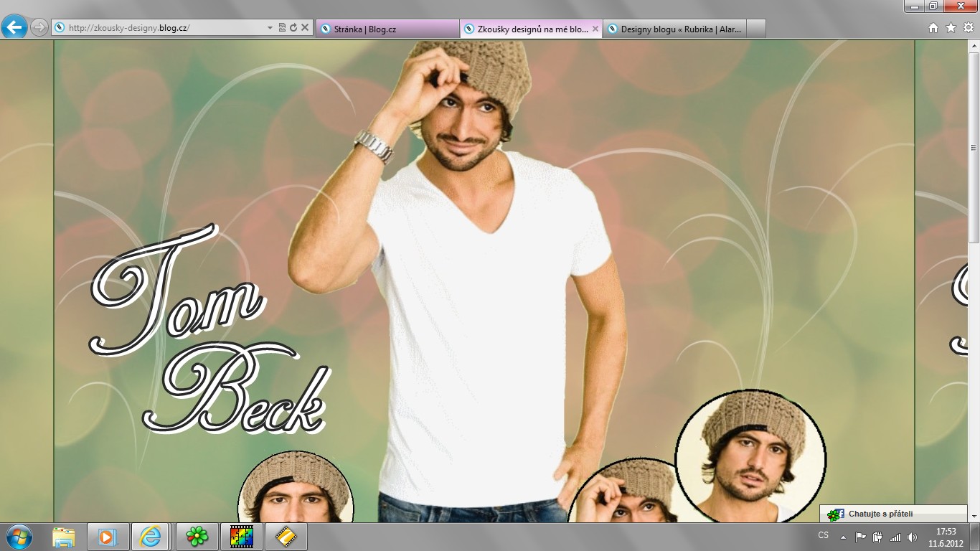The width and height of the screenshot is (980, 551).
Task: Open the colorful filmstrip taskbar app
Action: [241, 537]
